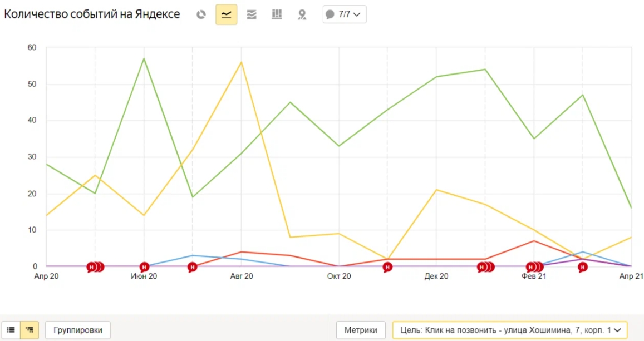Click the note marker right of Окт 20

click(387, 267)
